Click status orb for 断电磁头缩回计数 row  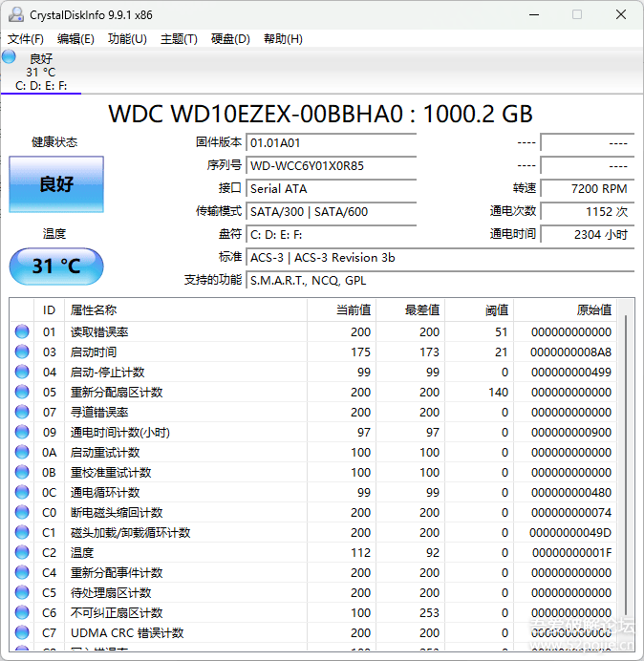[22, 512]
